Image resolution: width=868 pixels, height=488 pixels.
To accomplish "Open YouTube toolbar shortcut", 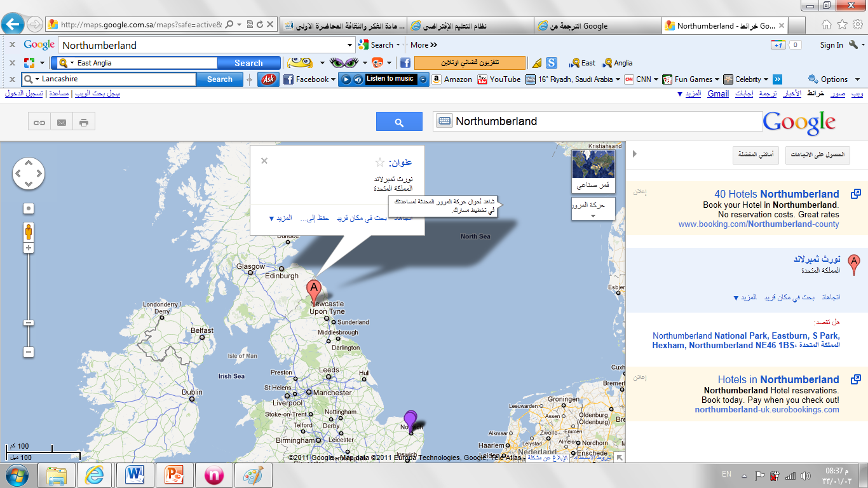I will (499, 79).
